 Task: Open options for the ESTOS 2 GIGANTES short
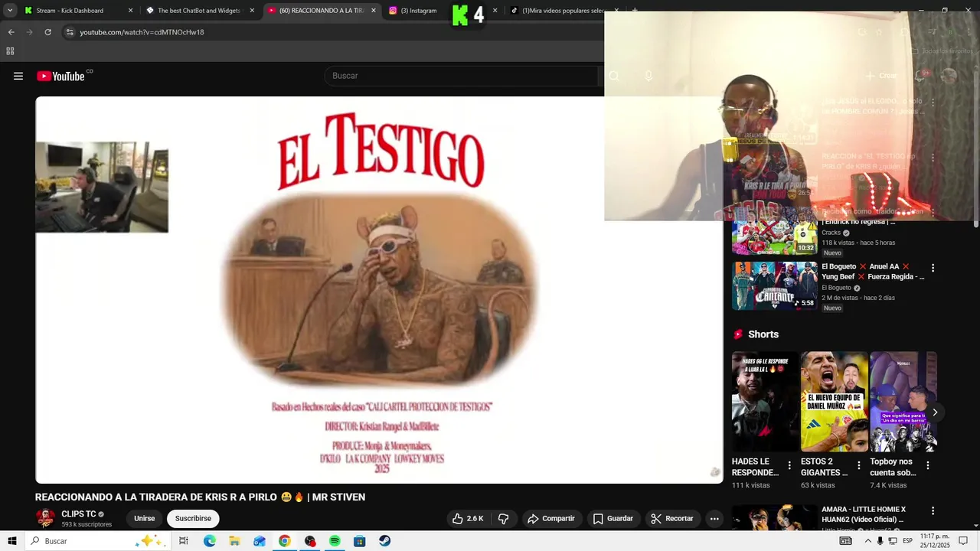point(858,465)
